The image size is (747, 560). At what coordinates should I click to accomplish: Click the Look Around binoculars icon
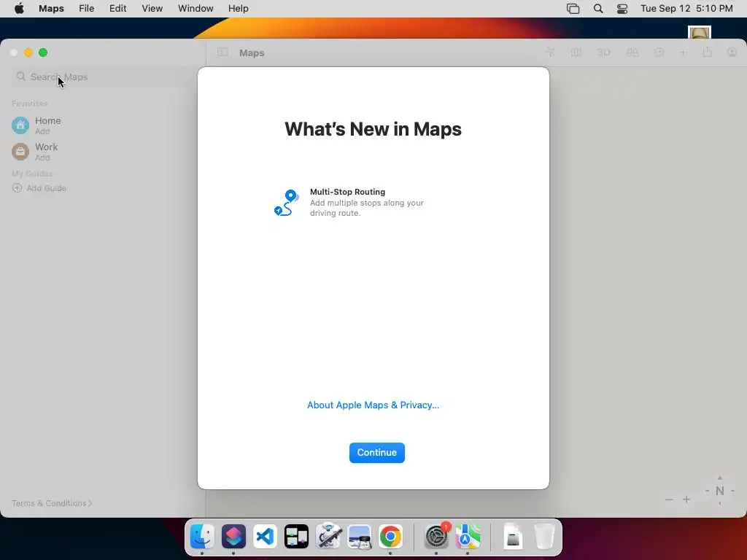632,52
